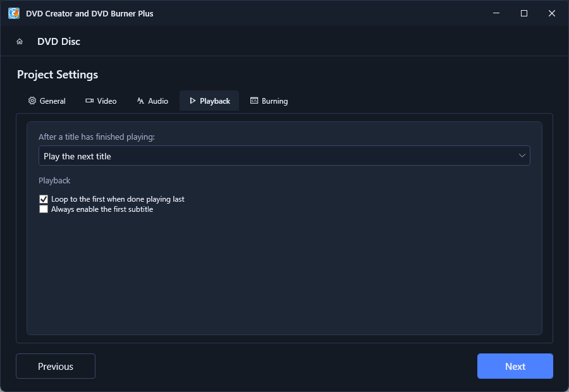Maximize the DVD Creator window
The width and height of the screenshot is (569, 392).
524,13
